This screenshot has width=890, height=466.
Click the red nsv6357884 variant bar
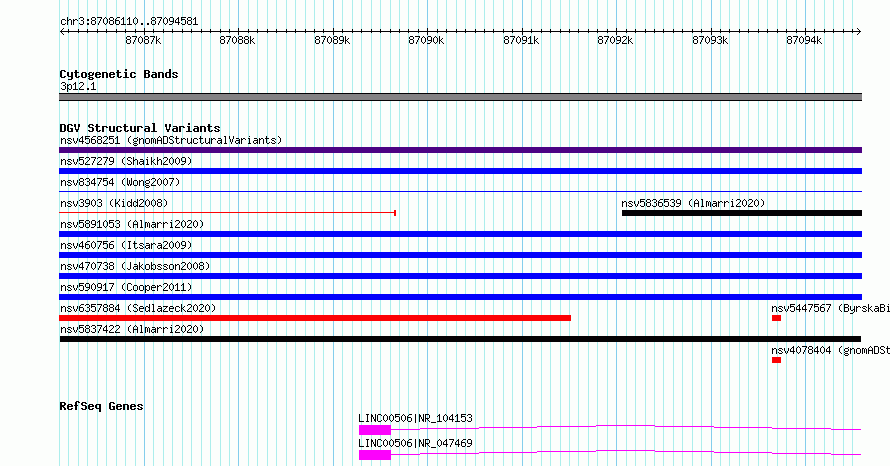click(x=315, y=318)
